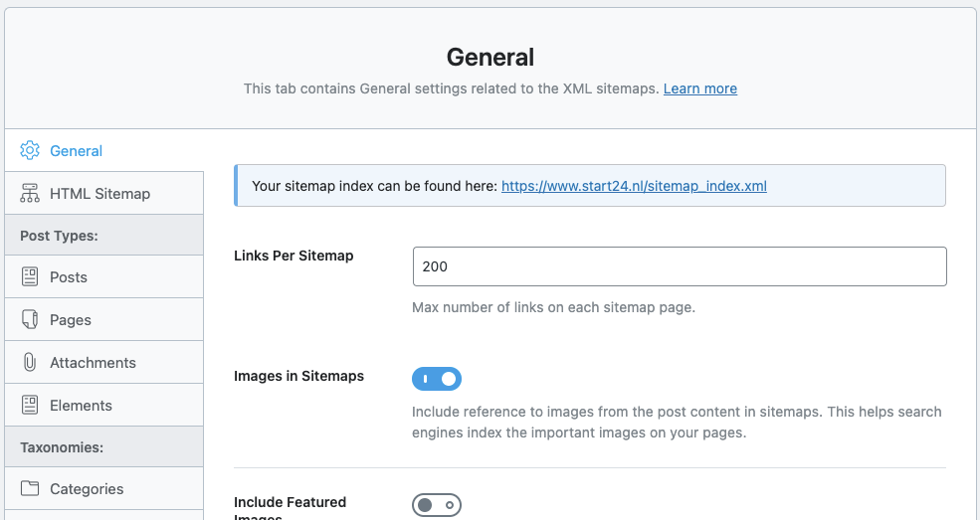The height and width of the screenshot is (520, 980).
Task: Click the Pages icon in sidebar
Action: click(30, 320)
